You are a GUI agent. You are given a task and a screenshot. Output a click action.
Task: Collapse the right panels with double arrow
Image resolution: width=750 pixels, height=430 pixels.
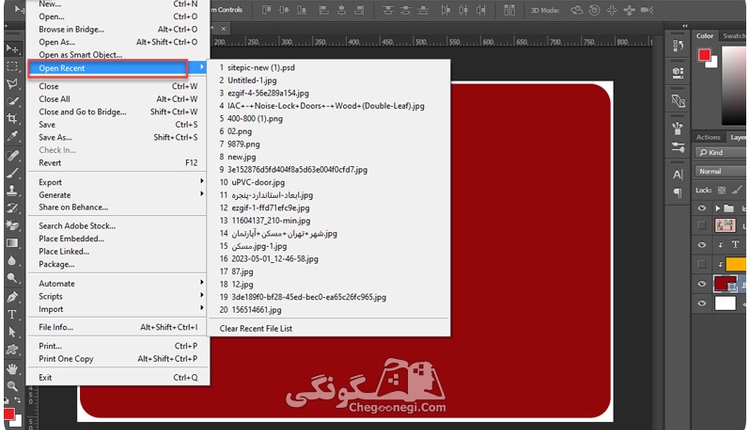click(685, 26)
